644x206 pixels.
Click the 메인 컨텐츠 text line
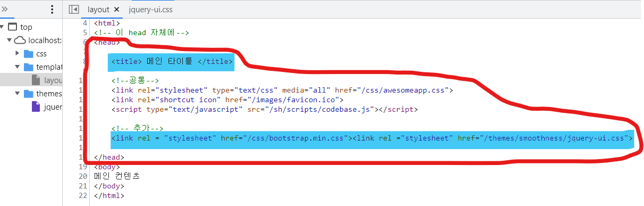(x=117, y=176)
